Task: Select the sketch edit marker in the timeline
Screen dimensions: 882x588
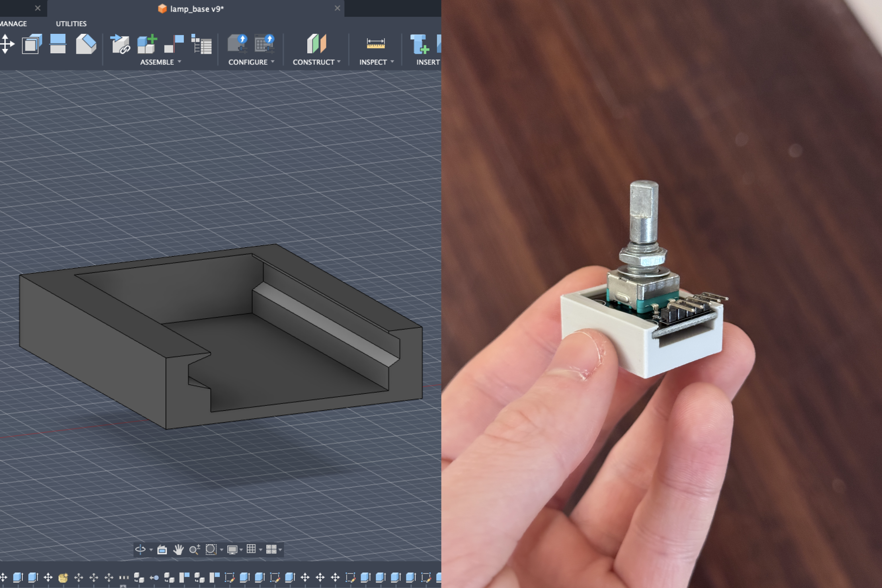Action: pos(229,578)
